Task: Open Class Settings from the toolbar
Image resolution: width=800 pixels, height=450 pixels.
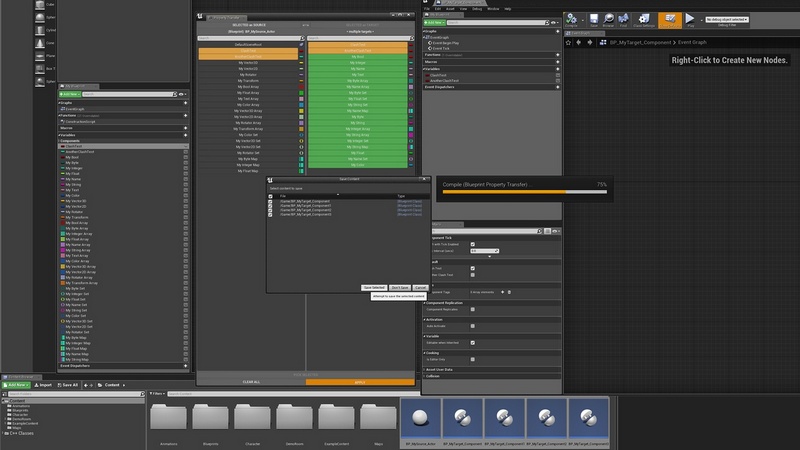Action: pyautogui.click(x=642, y=19)
